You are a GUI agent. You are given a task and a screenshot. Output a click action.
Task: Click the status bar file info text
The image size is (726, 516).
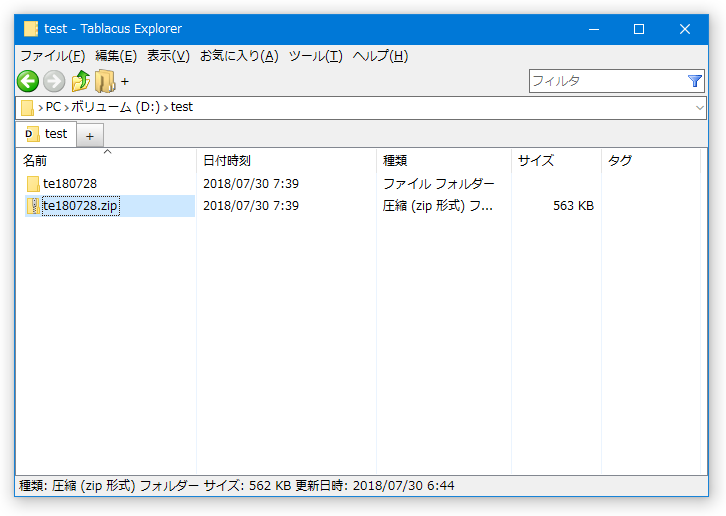237,485
